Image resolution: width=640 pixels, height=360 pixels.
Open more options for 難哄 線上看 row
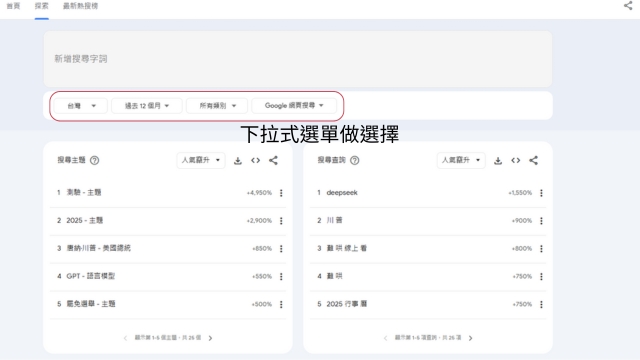pos(541,249)
